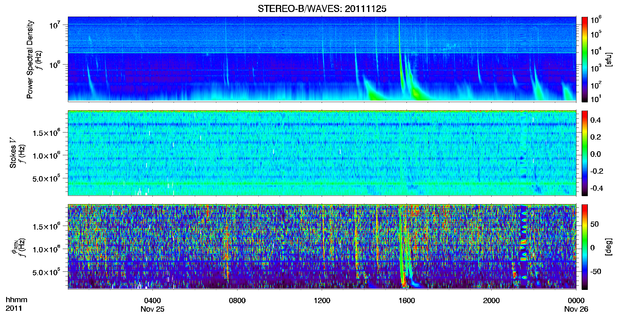Screen dimensions: 644x332
Task: Click the -0.4 label on Stokes V colorbar
Action: pyautogui.click(x=597, y=188)
